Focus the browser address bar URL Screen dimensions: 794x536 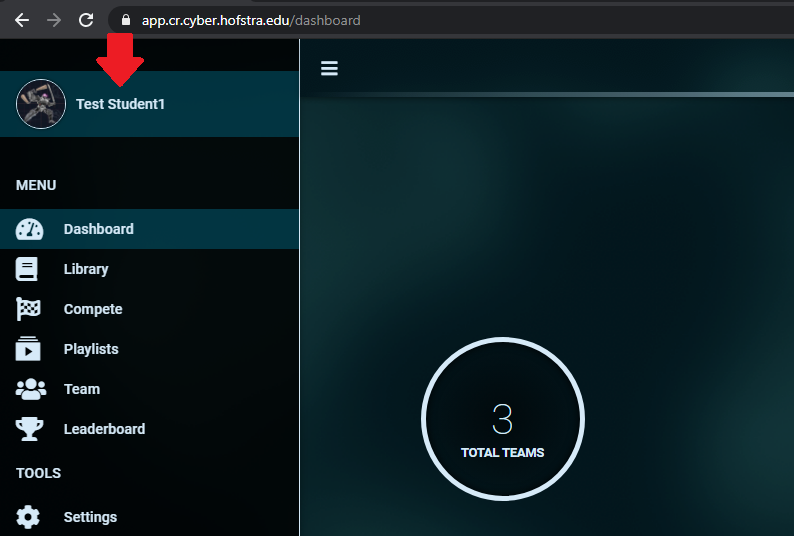[x=250, y=20]
